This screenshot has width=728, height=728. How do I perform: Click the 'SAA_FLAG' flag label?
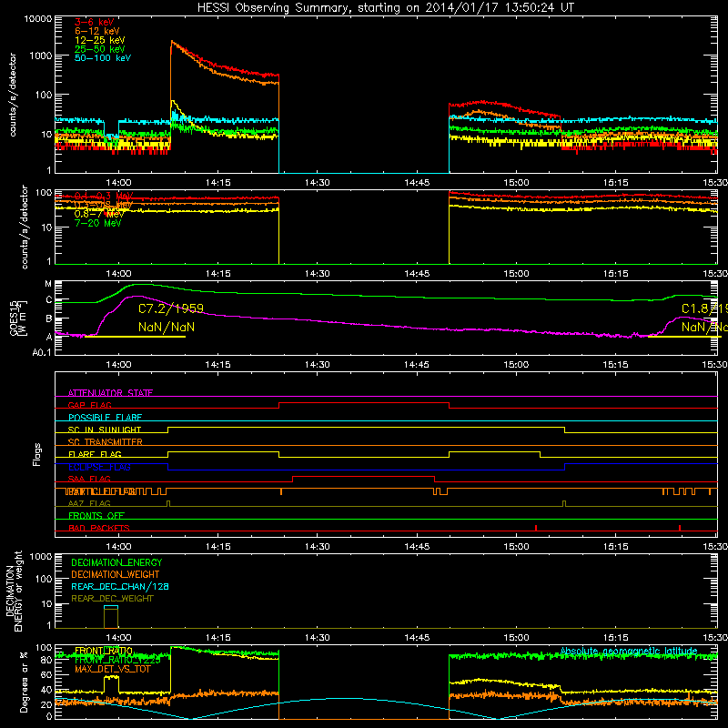point(89,479)
